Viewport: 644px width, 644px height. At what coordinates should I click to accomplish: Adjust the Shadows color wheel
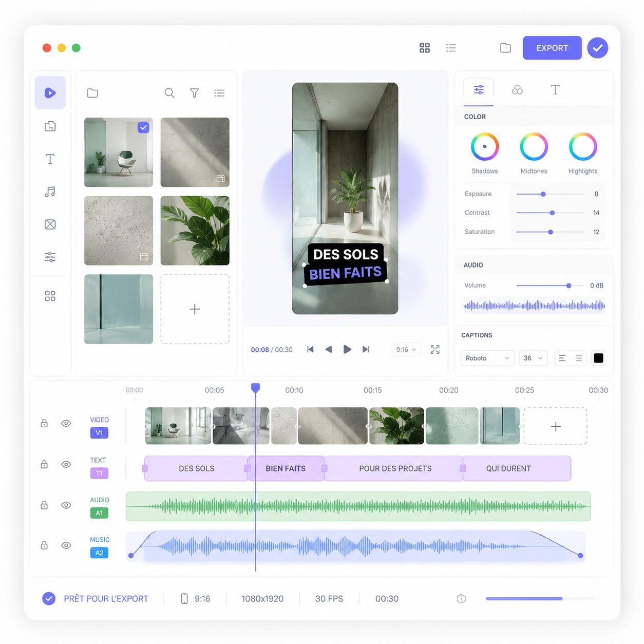coord(485,146)
